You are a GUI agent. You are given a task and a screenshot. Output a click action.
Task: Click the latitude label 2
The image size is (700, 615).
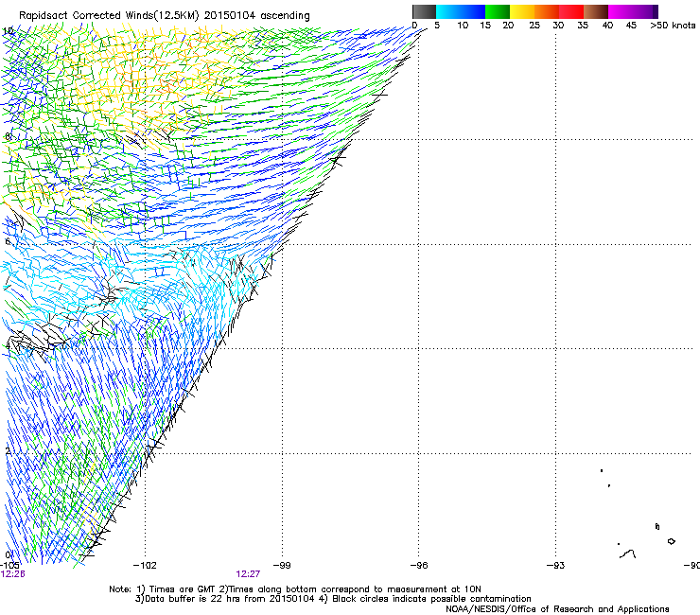click(x=8, y=451)
